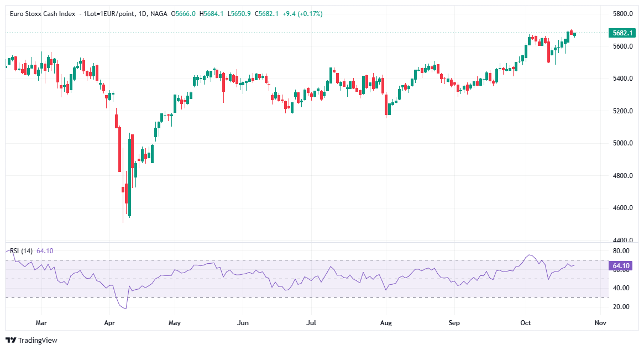Select the Euro Stoxx Cash Index title

coord(43,13)
